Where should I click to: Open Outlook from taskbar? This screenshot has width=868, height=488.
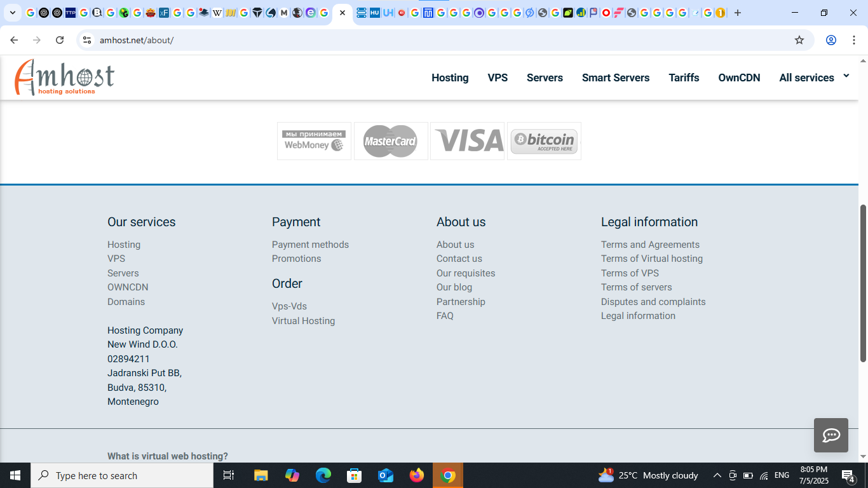coord(386,475)
